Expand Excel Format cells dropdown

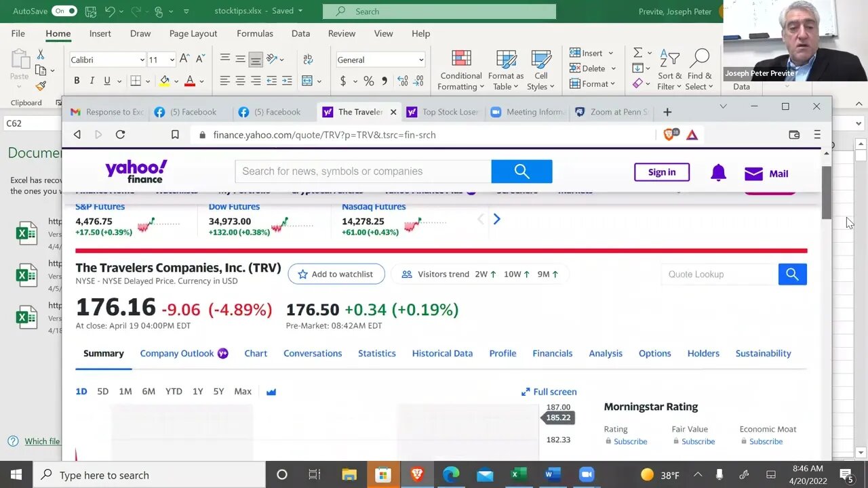[612, 84]
